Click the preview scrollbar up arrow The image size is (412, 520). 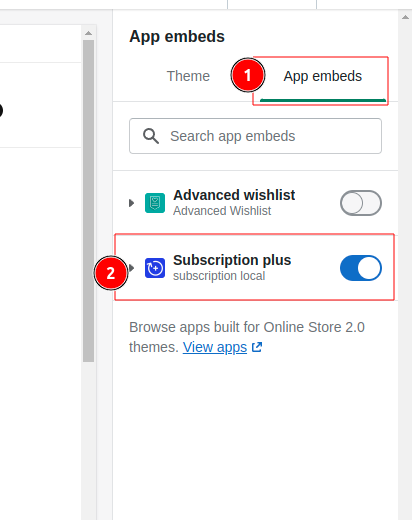pyautogui.click(x=88, y=33)
